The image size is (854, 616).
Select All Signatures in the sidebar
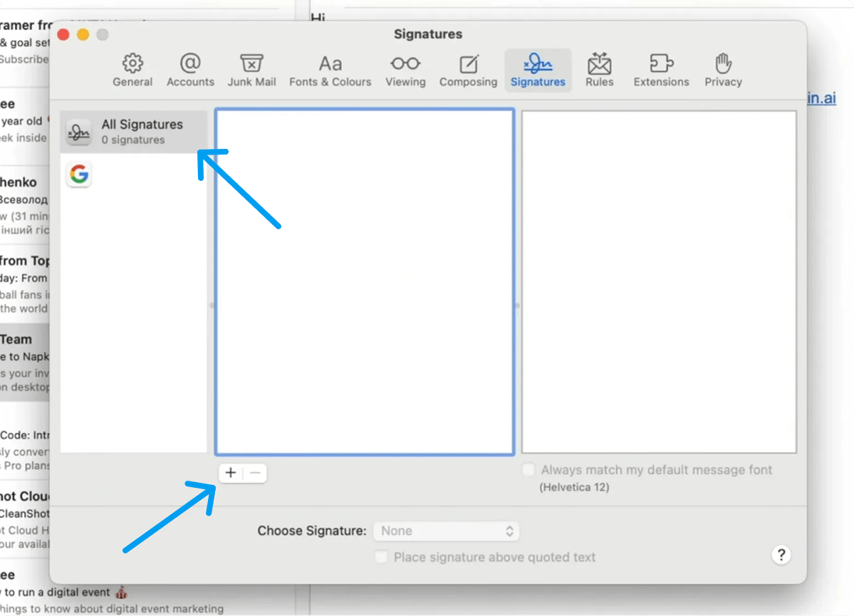[134, 132]
